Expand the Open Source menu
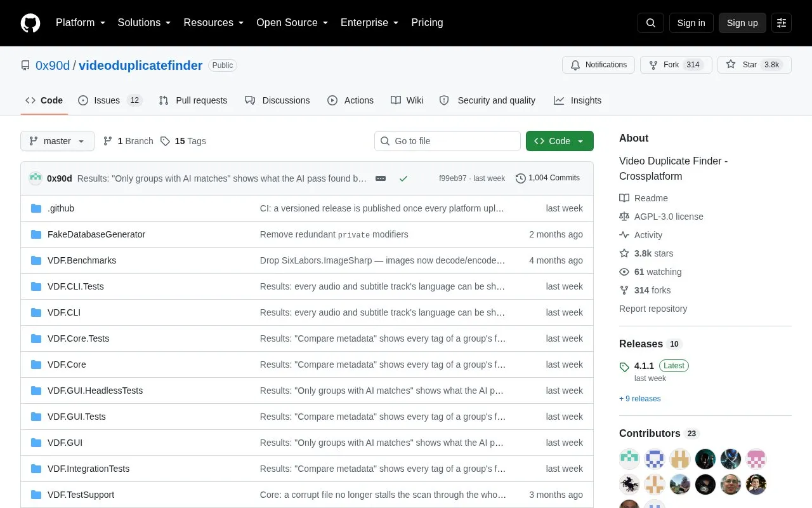812x508 pixels. point(292,23)
